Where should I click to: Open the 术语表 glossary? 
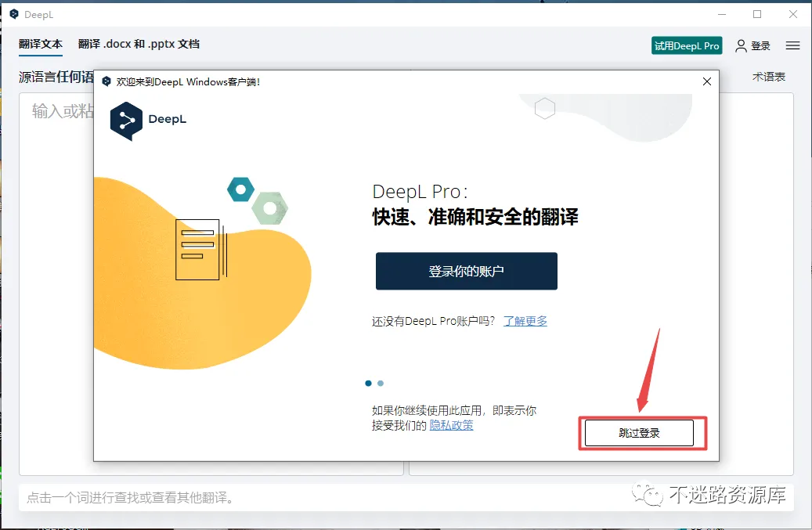tap(768, 78)
